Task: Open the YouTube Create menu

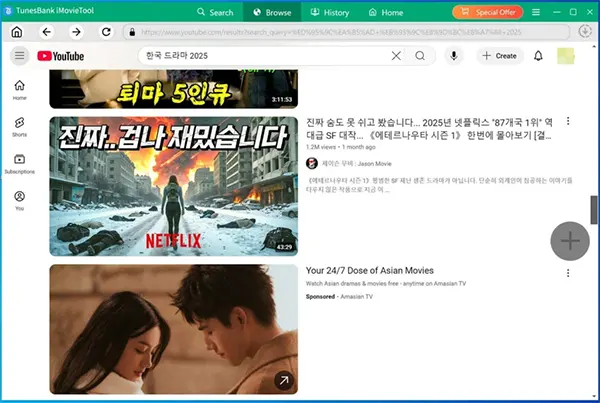Action: (x=499, y=56)
